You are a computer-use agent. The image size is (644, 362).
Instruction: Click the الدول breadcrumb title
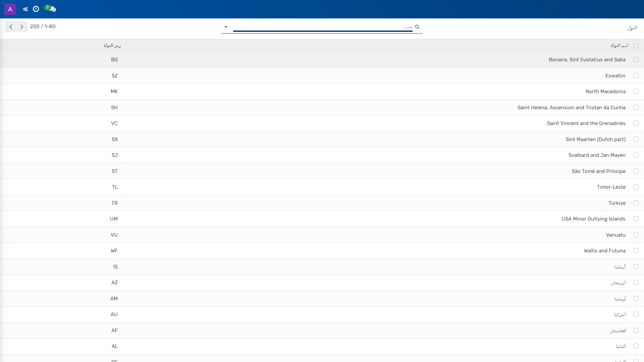pos(632,27)
